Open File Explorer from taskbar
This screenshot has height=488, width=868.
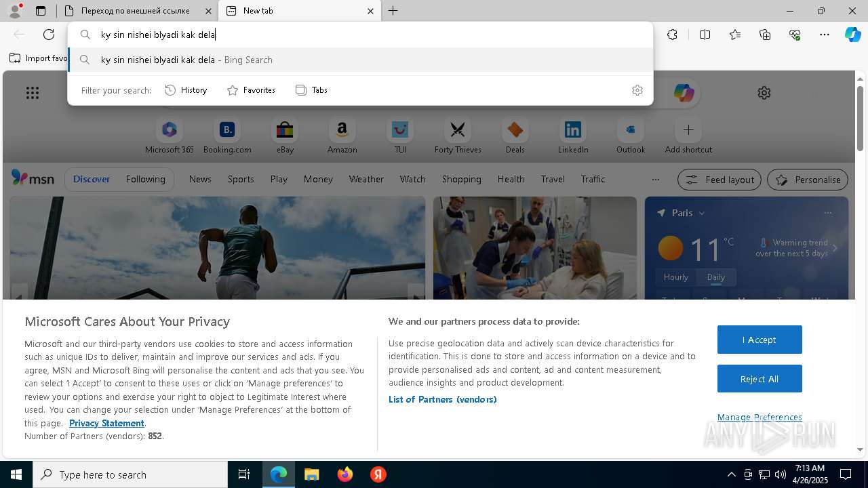tap(311, 474)
